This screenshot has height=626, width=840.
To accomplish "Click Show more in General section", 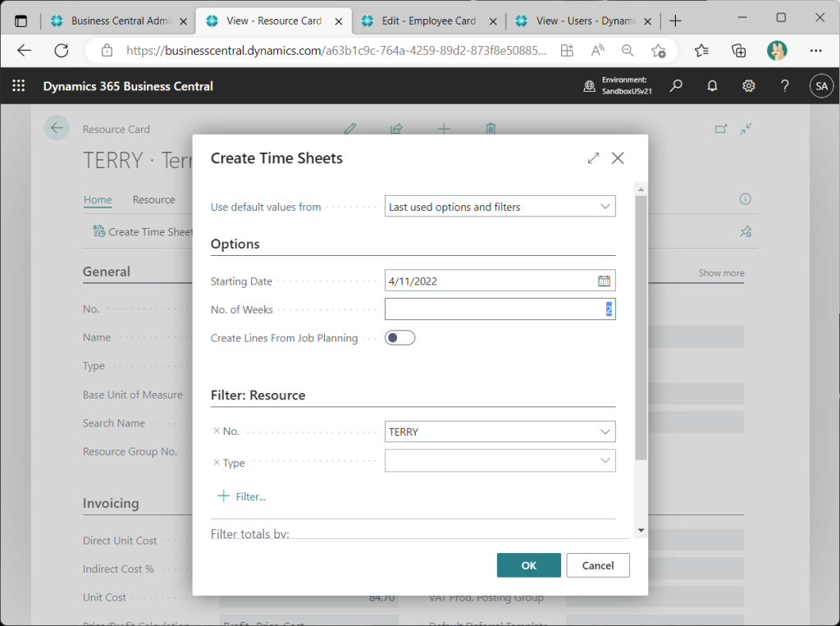I will point(721,273).
